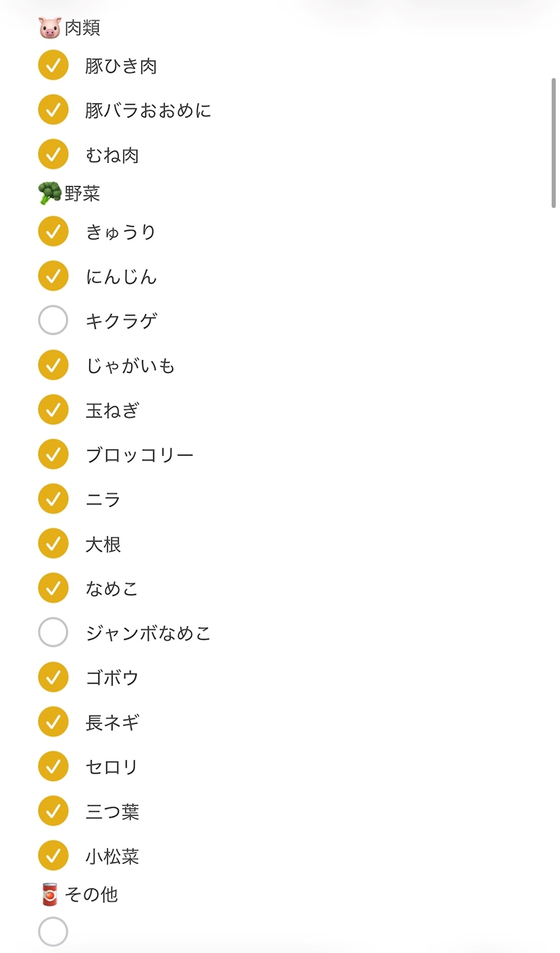Image resolution: width=560 pixels, height=953 pixels.
Task: Uncheck the 長ネギ item
Action: point(53,722)
